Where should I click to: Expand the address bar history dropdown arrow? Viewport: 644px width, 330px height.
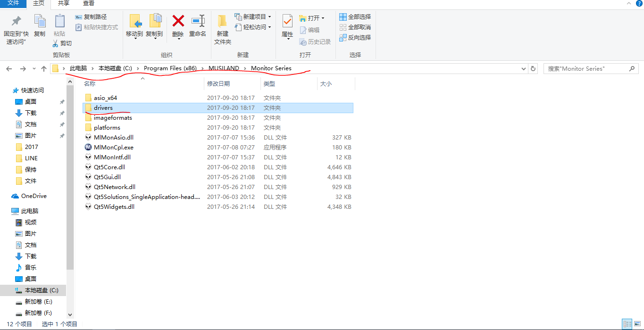tap(524, 69)
